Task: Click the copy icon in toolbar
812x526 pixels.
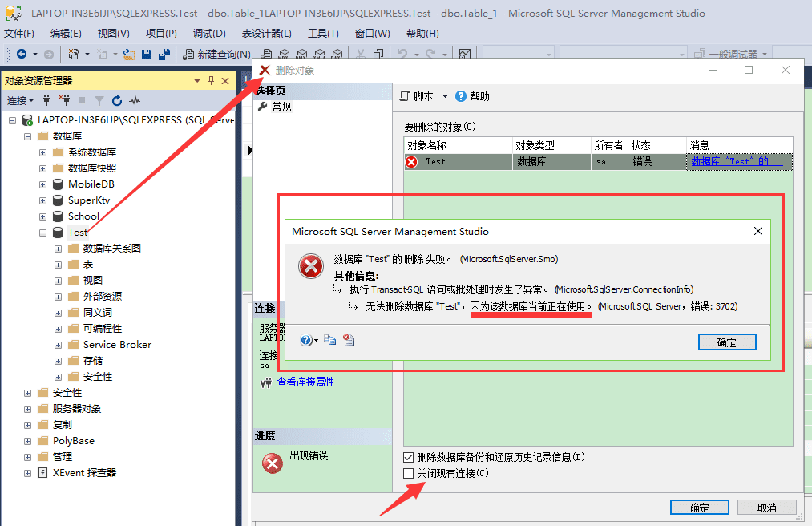Action: pos(378,54)
